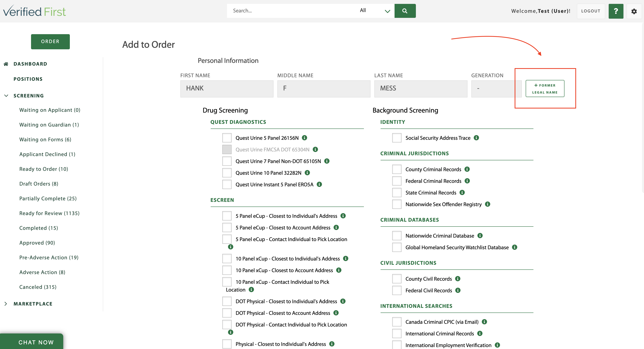Screen dimensions: 644x349
Task: Open Draft Orders (8)
Action: [39, 184]
